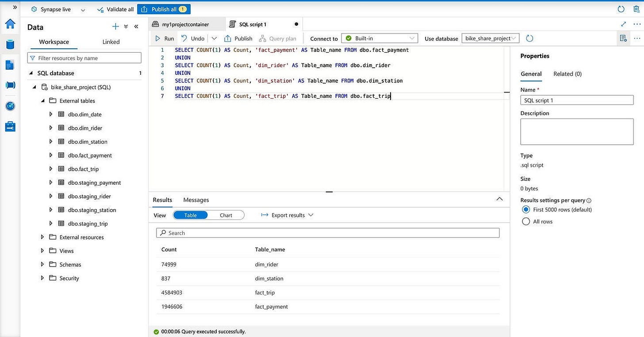Select the General properties tab

click(x=531, y=74)
